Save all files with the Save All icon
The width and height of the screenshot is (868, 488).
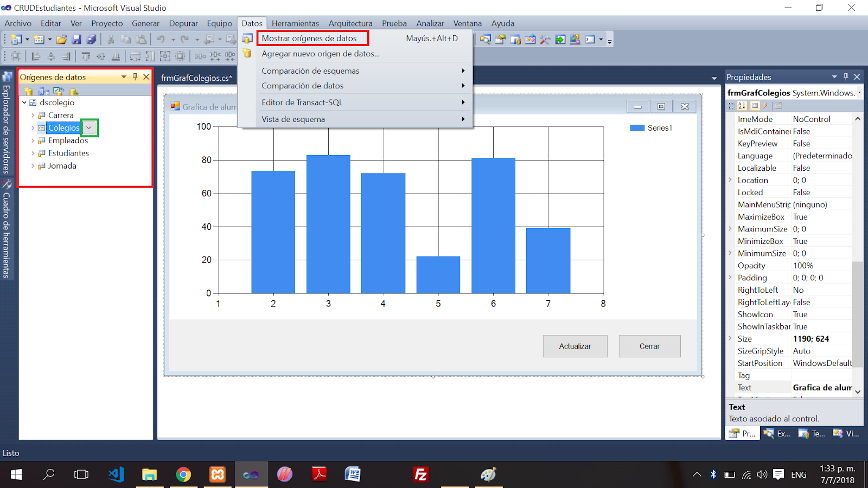pyautogui.click(x=91, y=39)
